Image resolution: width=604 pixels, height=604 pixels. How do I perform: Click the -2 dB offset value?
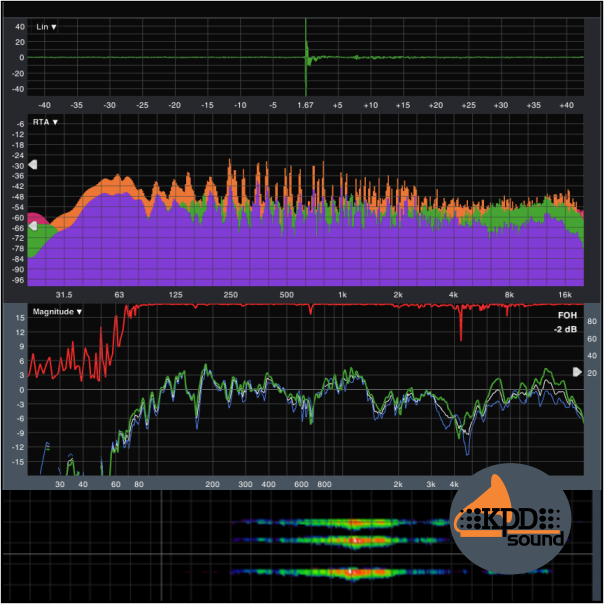pyautogui.click(x=565, y=329)
